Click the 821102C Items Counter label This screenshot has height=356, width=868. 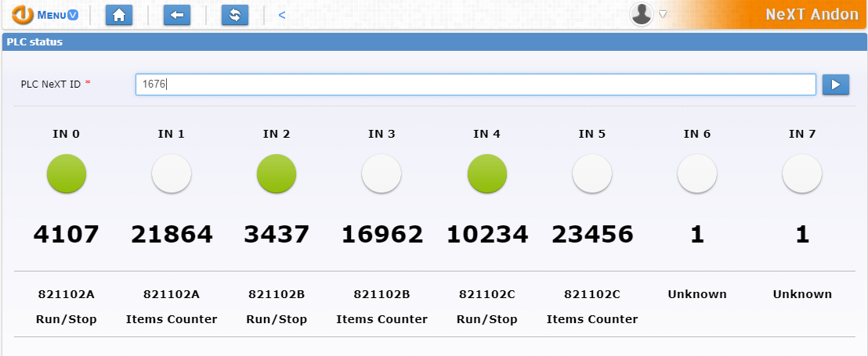click(x=592, y=307)
